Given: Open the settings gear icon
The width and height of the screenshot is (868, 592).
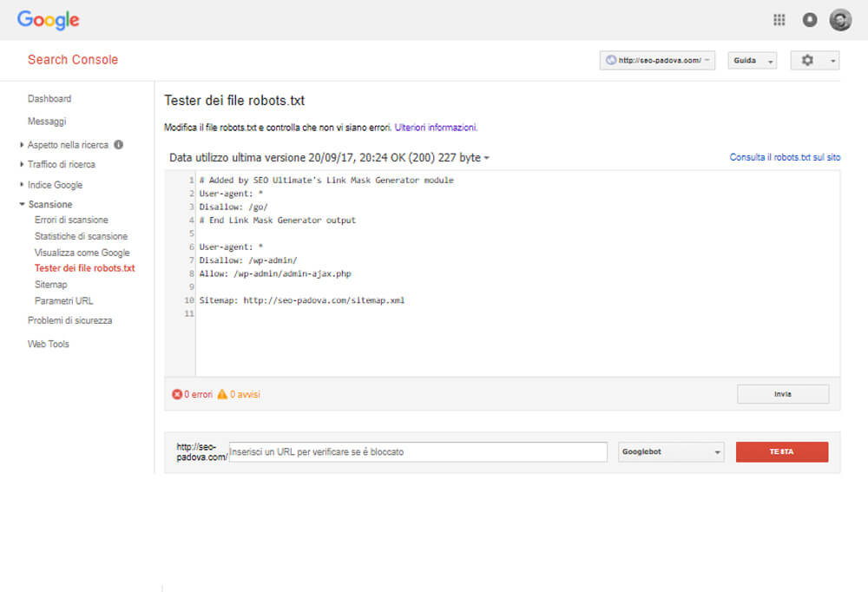Looking at the screenshot, I should point(807,61).
